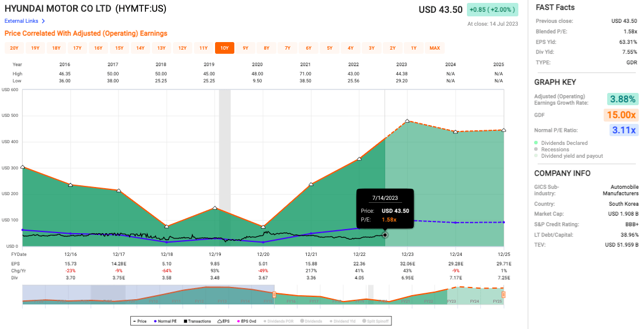Click the left navigator range handle at FY15

pyautogui.click(x=274, y=295)
